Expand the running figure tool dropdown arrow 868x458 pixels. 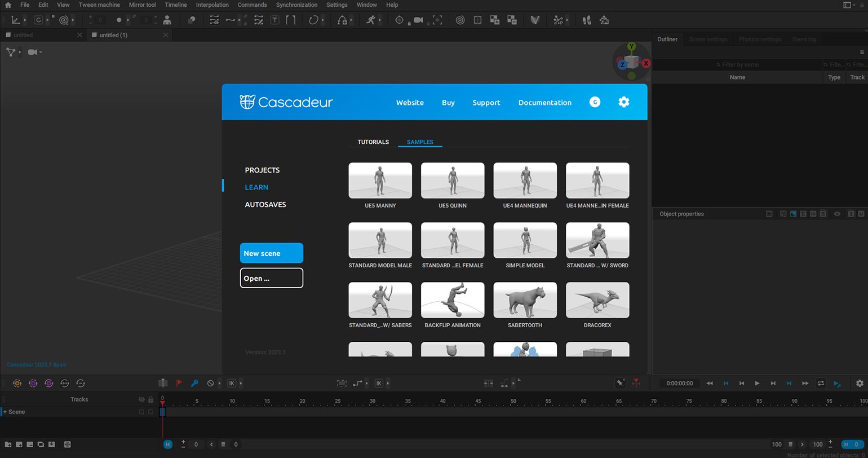[380, 20]
